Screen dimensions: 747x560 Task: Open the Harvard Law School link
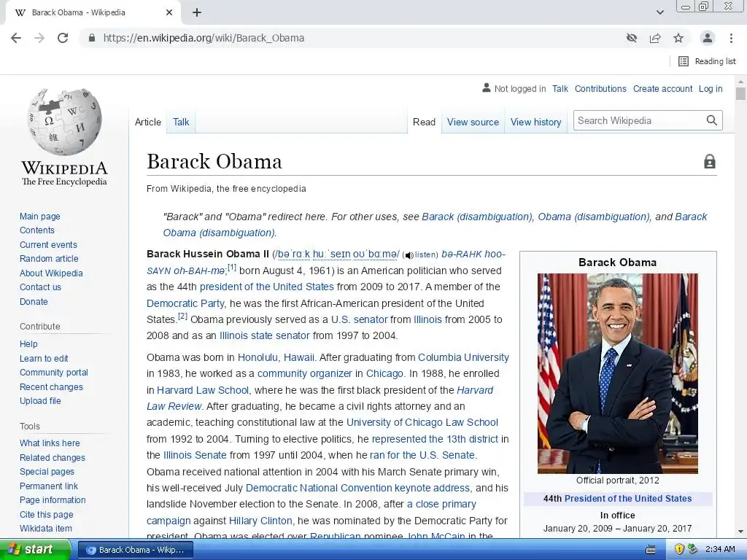click(203, 391)
